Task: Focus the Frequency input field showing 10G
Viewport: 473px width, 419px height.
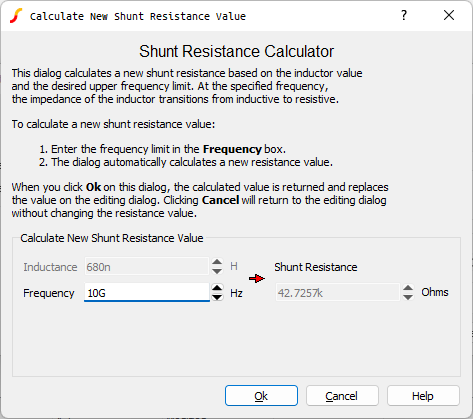Action: point(147,293)
